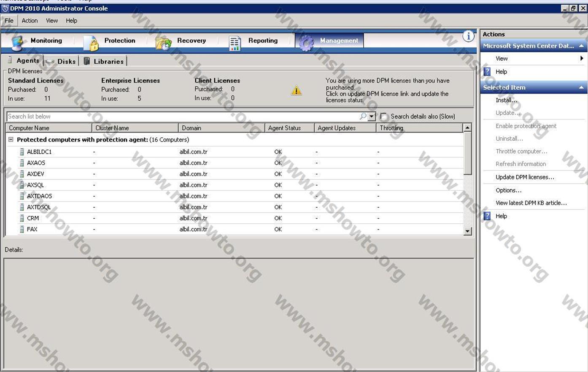Screen dimensions: 588x372
Task: Click the DPM console title bar icon
Action: (x=5, y=8)
